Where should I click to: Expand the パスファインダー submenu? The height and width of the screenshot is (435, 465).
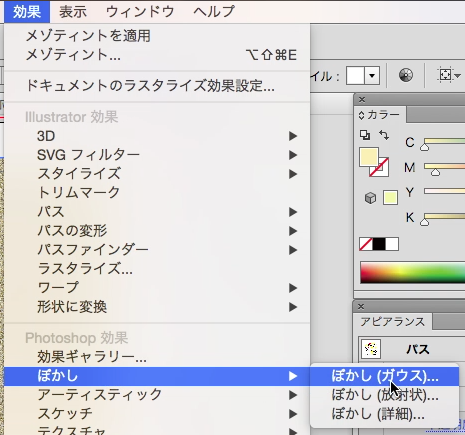click(x=157, y=250)
